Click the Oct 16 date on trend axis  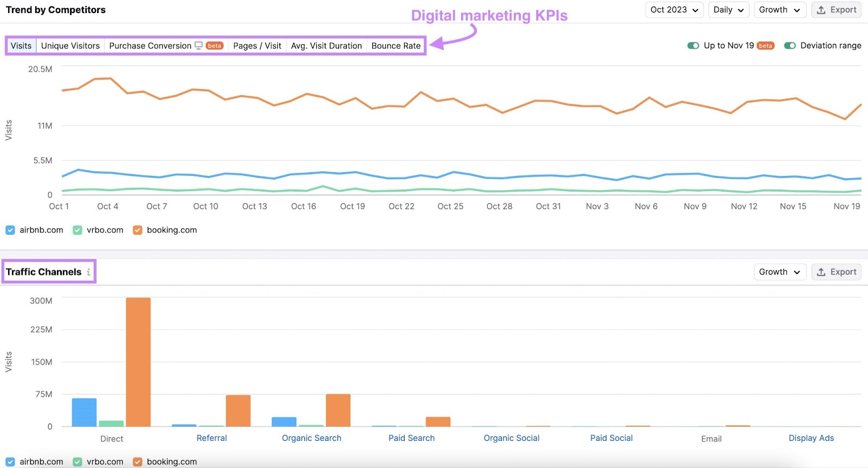pyautogui.click(x=303, y=206)
